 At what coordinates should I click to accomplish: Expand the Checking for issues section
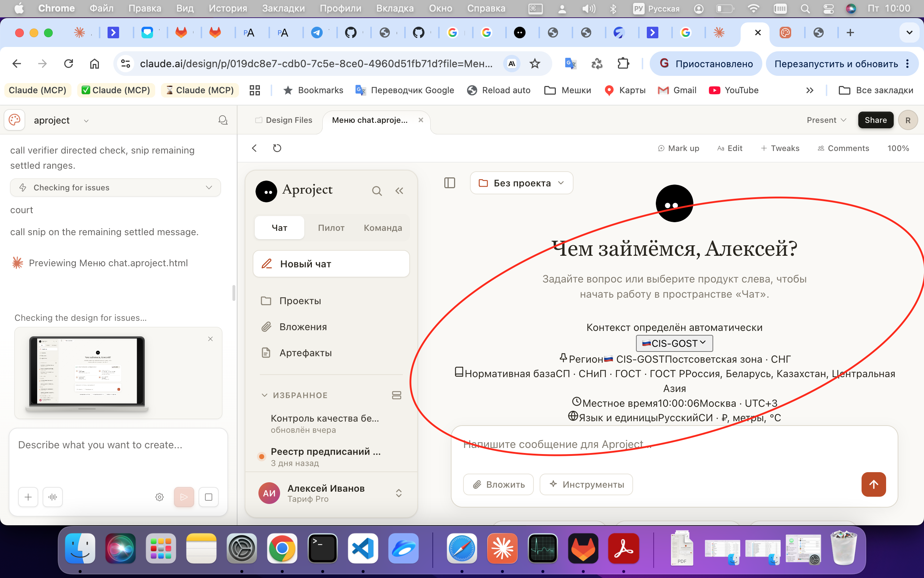point(115,188)
